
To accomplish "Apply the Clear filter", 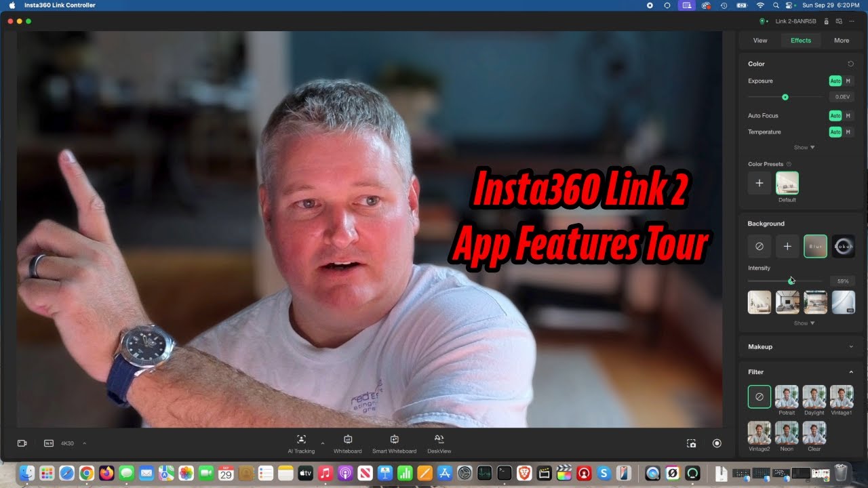I will (814, 432).
